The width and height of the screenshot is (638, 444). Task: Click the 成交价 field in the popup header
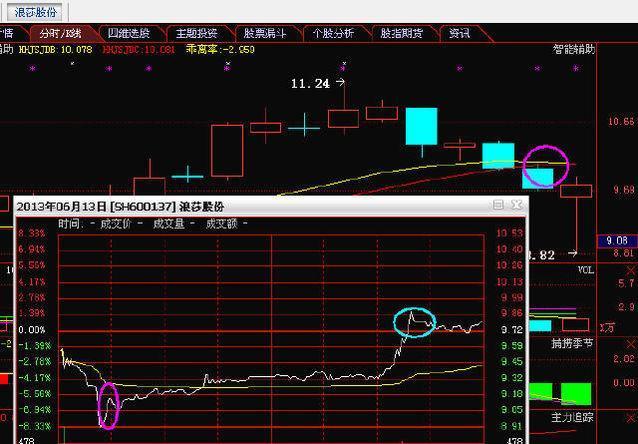click(121, 223)
